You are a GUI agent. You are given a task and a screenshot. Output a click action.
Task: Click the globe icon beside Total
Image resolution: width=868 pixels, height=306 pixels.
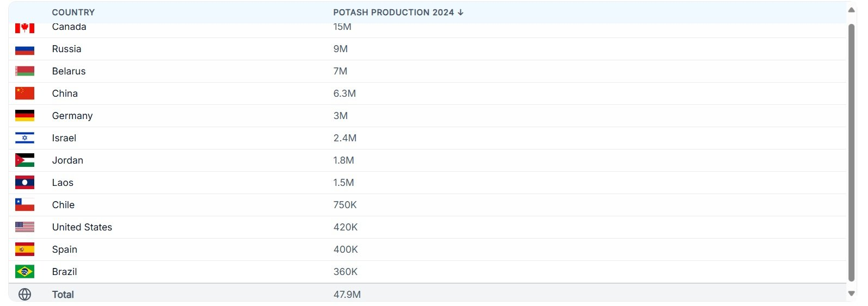point(24,294)
